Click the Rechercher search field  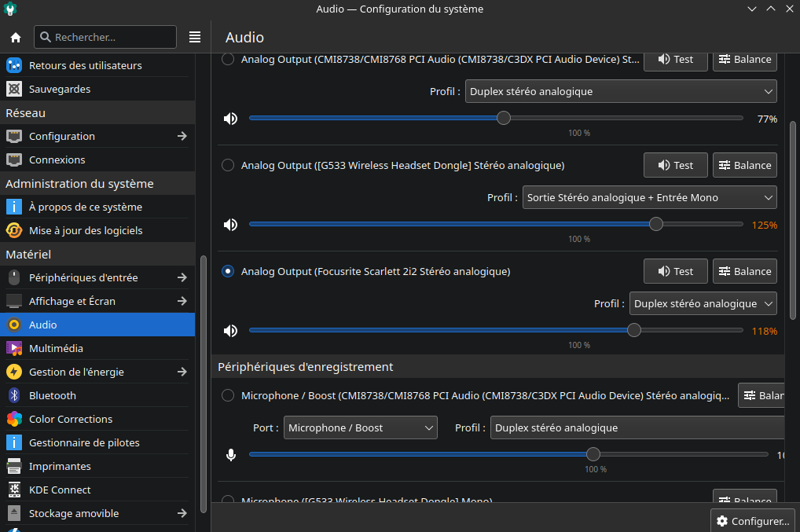click(105, 37)
